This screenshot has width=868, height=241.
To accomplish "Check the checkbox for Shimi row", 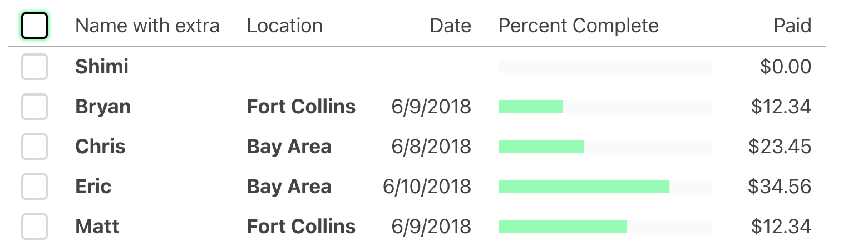I will pos(34,67).
